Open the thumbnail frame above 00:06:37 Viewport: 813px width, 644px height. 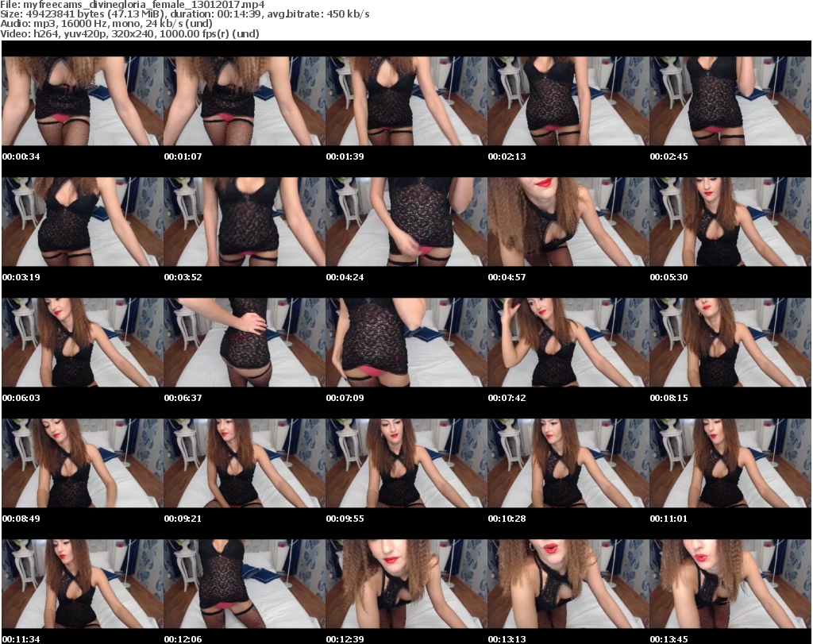pos(245,343)
